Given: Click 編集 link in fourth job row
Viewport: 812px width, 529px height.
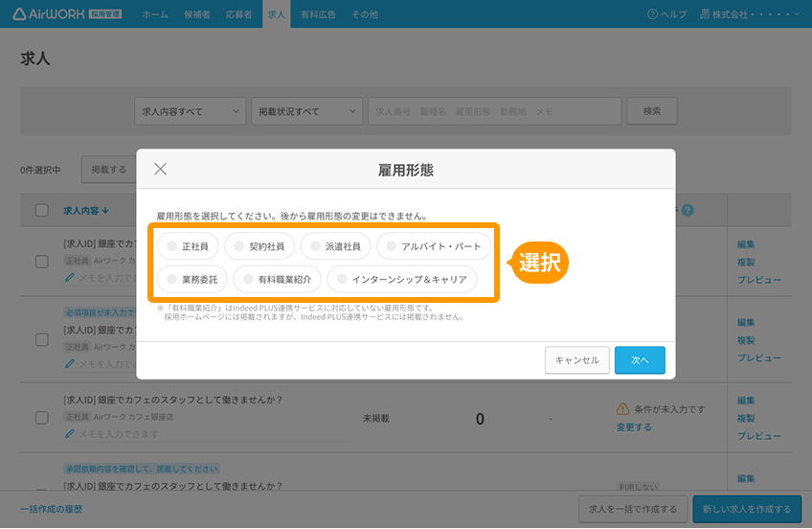Looking at the screenshot, I should coord(746,479).
